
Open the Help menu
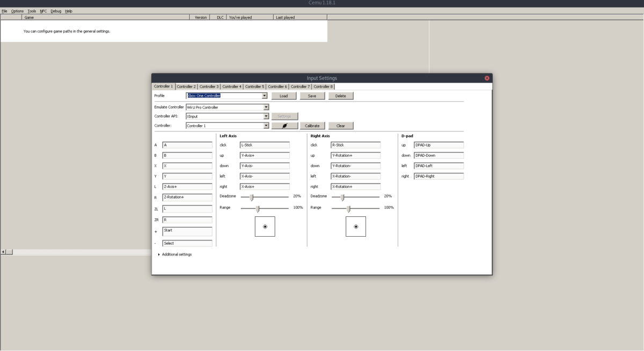pyautogui.click(x=69, y=11)
